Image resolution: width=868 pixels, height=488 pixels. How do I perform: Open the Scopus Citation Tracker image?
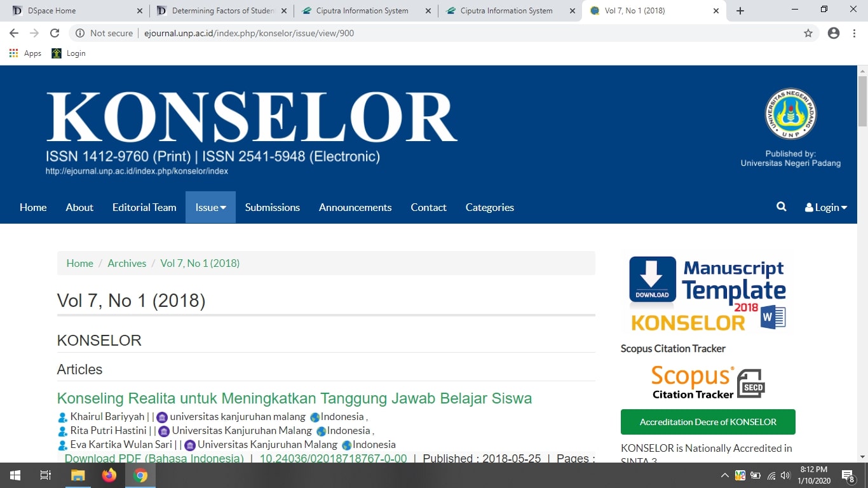(x=708, y=383)
